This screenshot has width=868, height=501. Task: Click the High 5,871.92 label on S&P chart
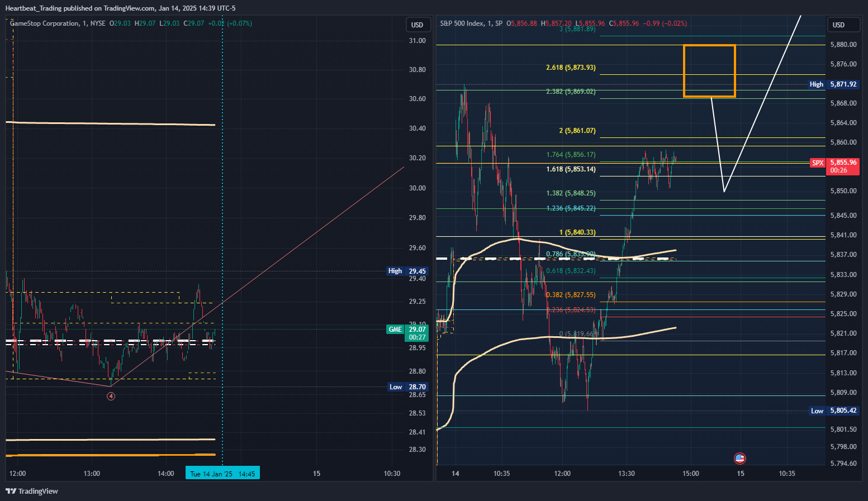(834, 84)
